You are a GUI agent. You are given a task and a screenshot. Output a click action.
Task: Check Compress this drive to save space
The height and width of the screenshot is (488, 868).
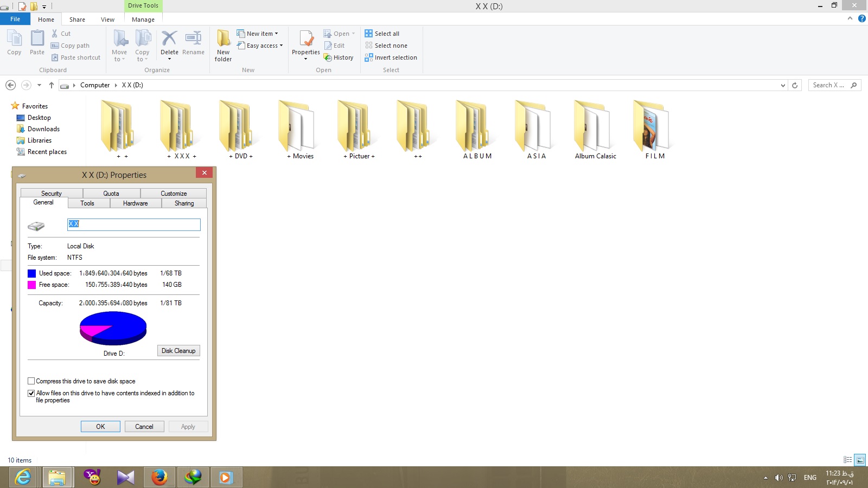point(31,381)
